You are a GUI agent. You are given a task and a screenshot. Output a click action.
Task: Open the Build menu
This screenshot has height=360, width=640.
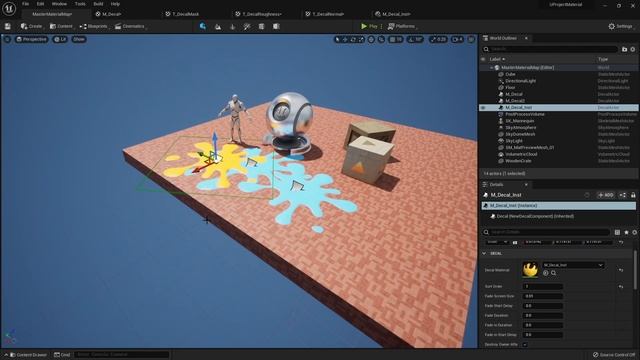tap(98, 4)
